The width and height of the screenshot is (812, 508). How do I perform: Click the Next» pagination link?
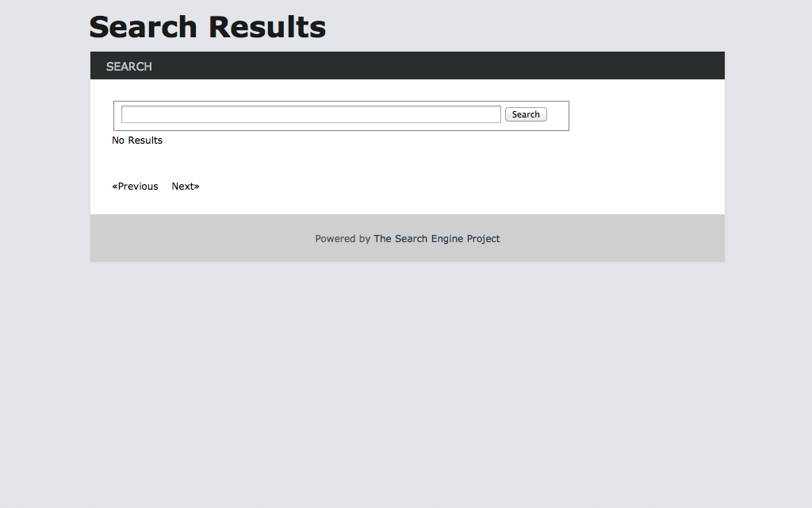185,186
